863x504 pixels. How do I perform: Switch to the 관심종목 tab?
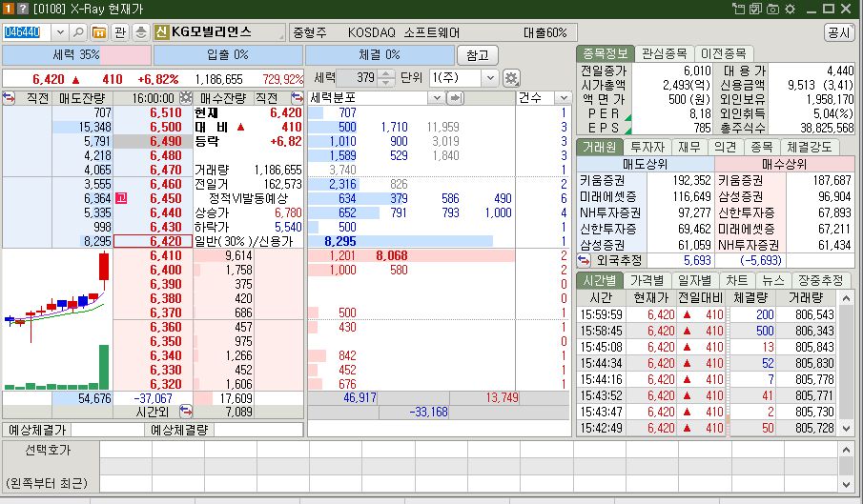click(x=665, y=53)
